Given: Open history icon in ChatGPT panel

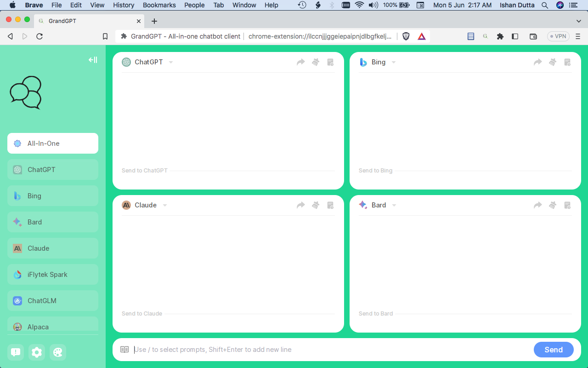Looking at the screenshot, I should (x=330, y=62).
